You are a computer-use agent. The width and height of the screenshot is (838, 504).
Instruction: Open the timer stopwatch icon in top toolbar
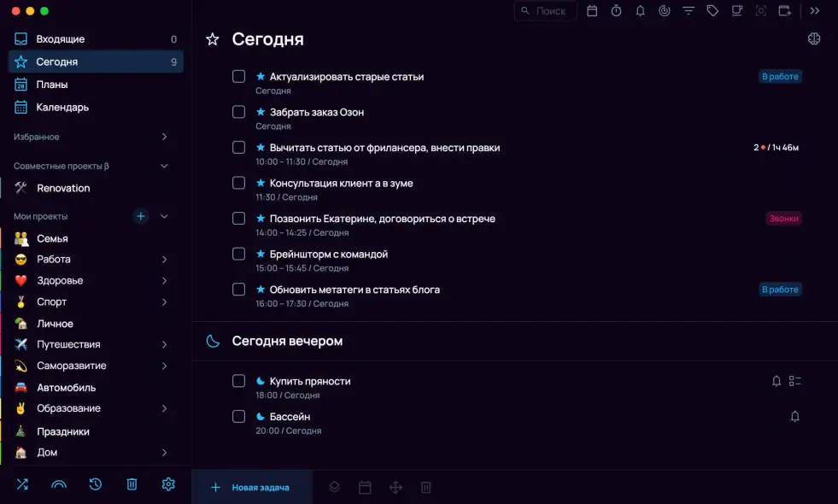(616, 11)
